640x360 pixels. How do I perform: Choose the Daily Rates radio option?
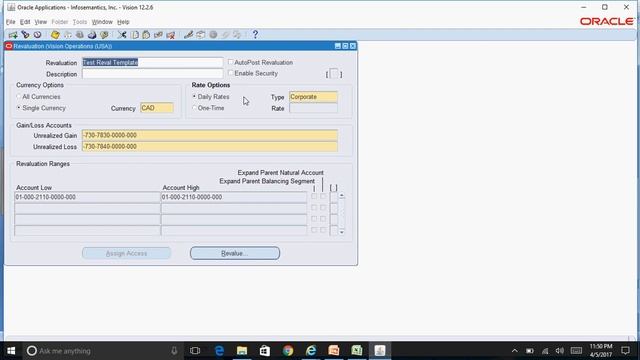[194, 96]
